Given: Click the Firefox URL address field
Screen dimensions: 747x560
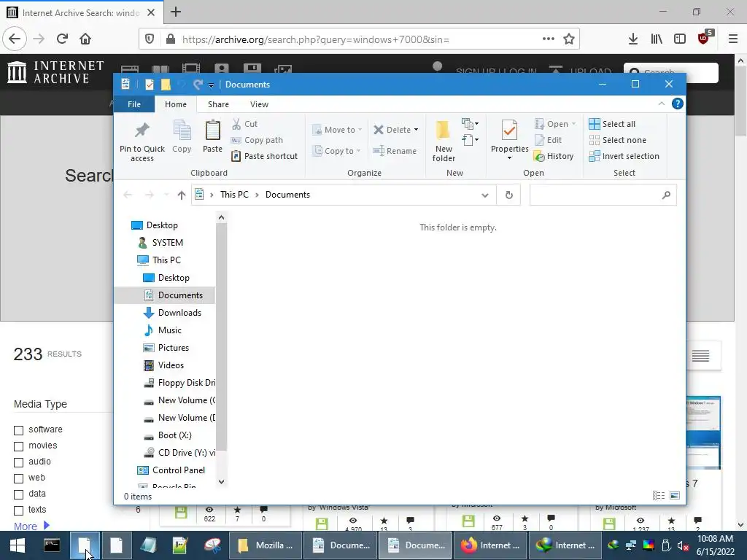Looking at the screenshot, I should click(x=359, y=39).
